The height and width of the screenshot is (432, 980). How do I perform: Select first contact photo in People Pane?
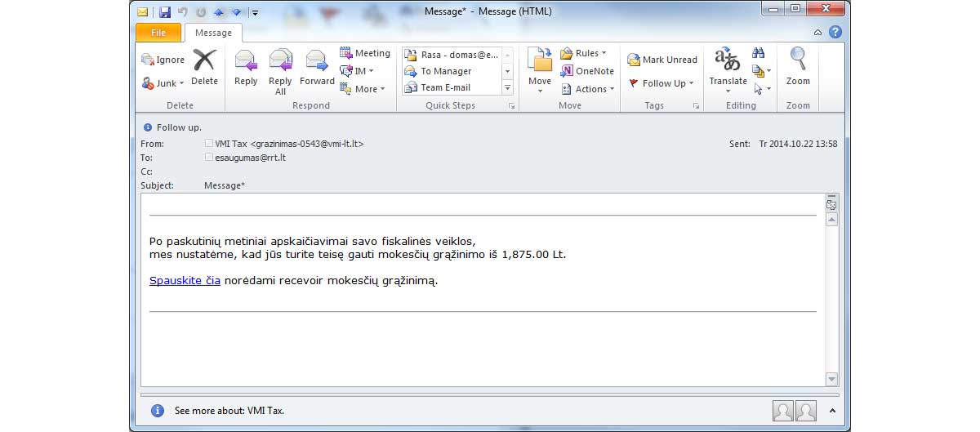tap(782, 411)
